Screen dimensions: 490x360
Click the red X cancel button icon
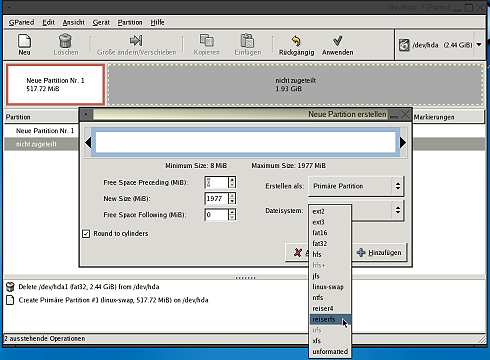(x=297, y=252)
